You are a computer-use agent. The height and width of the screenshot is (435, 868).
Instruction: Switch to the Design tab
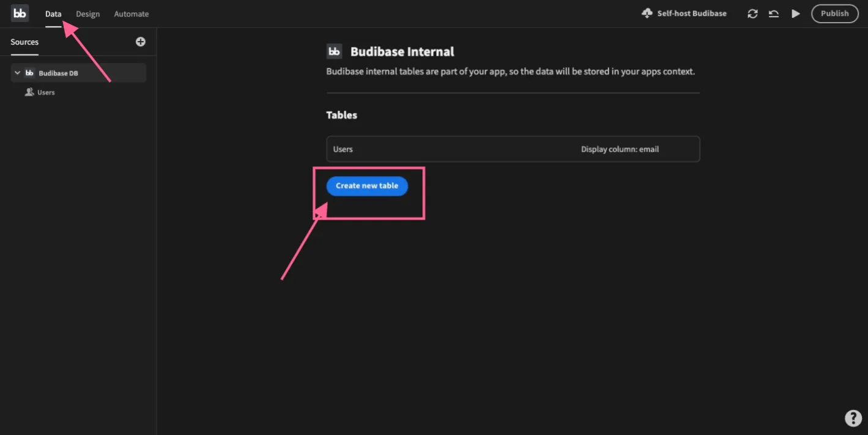pos(88,14)
